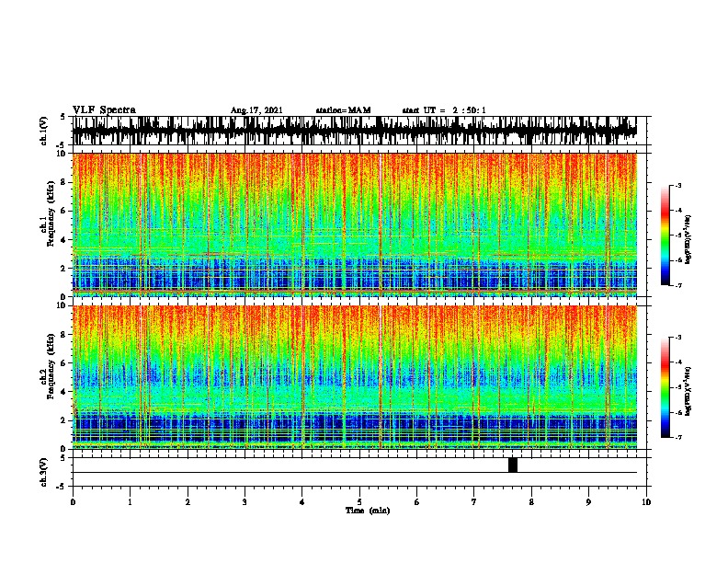
Task: Click the ch.1 color bar unit label
Action: click(x=688, y=239)
